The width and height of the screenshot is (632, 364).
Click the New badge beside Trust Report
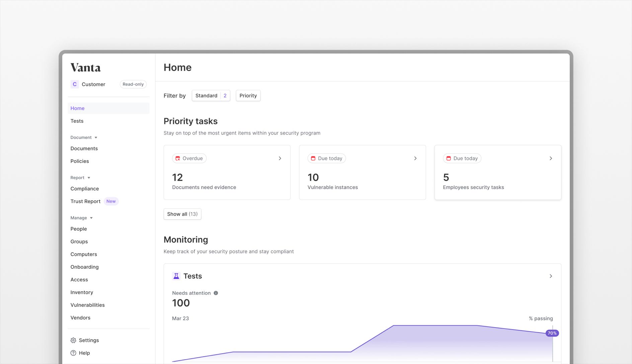[x=111, y=201]
